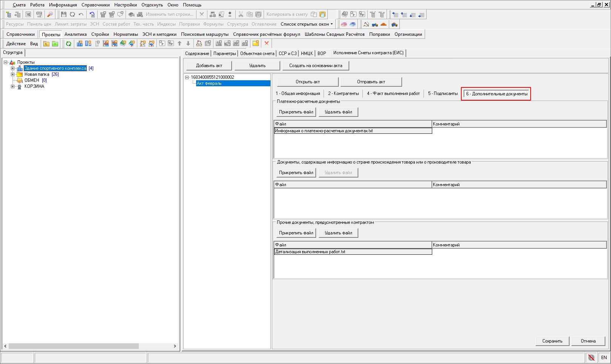
Task: Click 'Сохранить' button
Action: click(x=552, y=341)
